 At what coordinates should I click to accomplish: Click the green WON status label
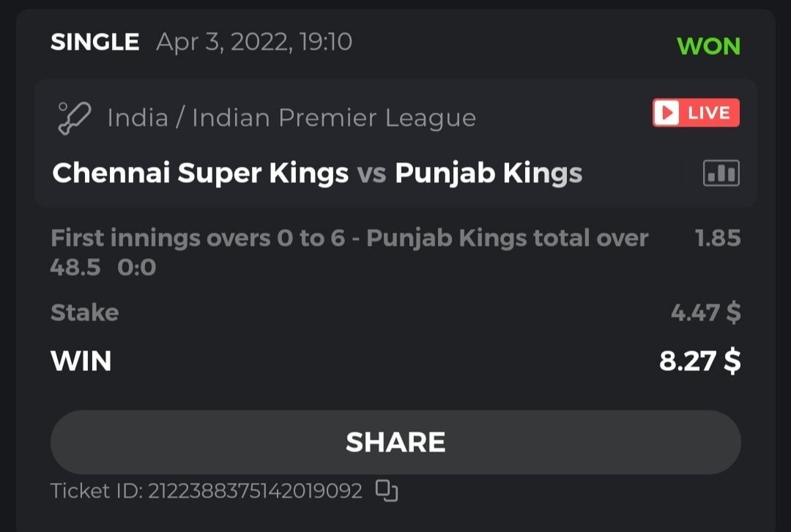(708, 46)
